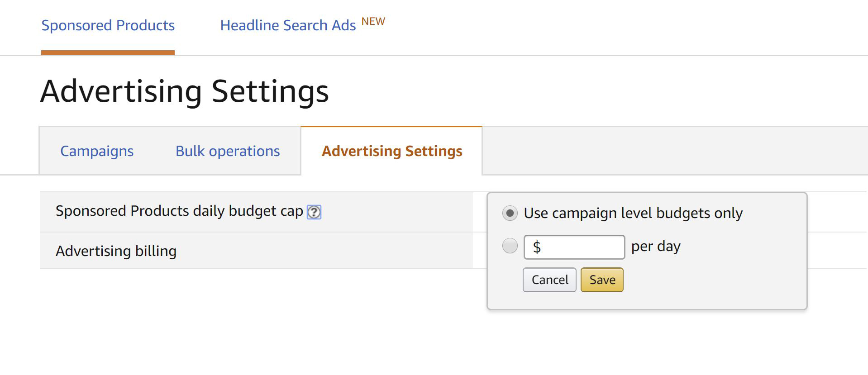Click the 'Use campaign level budgets only' label text
This screenshot has width=868, height=375.
pyautogui.click(x=633, y=213)
